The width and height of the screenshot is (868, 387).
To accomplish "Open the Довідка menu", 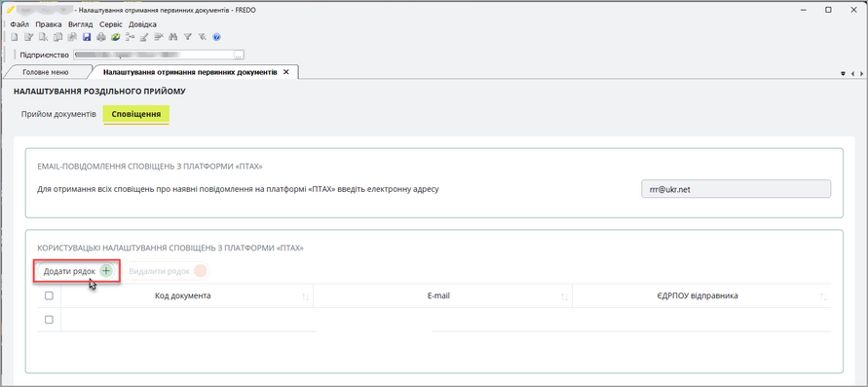I will tap(142, 24).
